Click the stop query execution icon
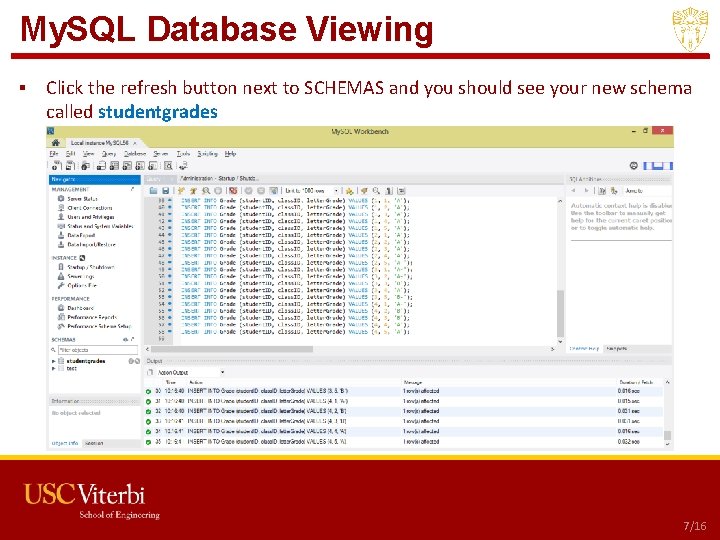This screenshot has width=720, height=540. 218,191
